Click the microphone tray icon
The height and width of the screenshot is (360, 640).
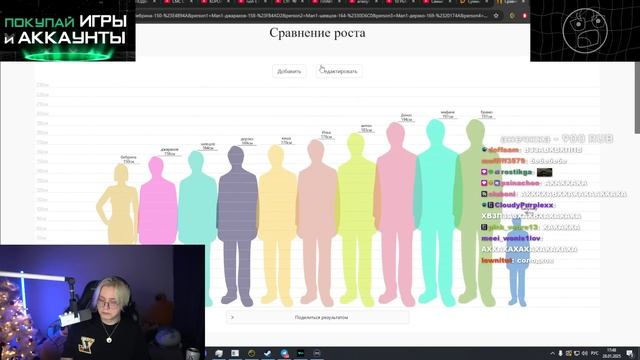pyautogui.click(x=560, y=353)
